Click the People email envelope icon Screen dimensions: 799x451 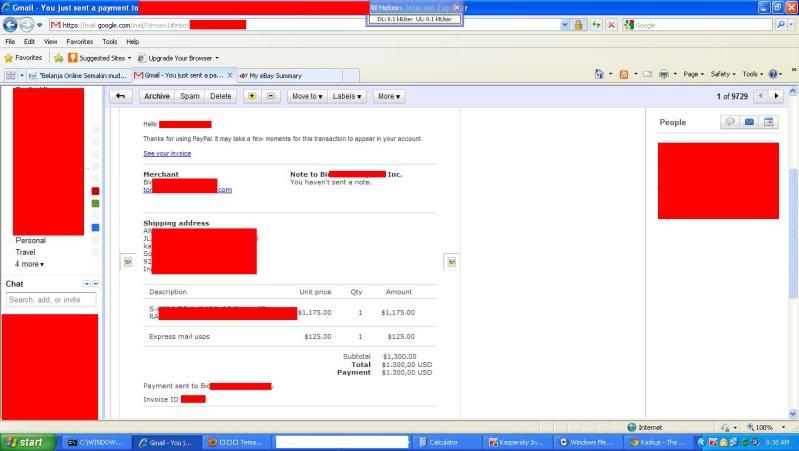point(749,122)
